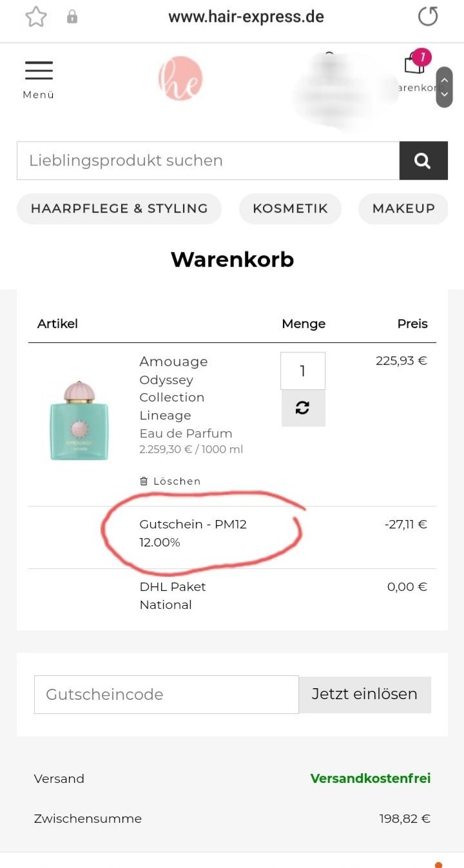Image resolution: width=464 pixels, height=868 pixels.
Task: Click into the Gutscheincode field
Action: click(x=166, y=695)
